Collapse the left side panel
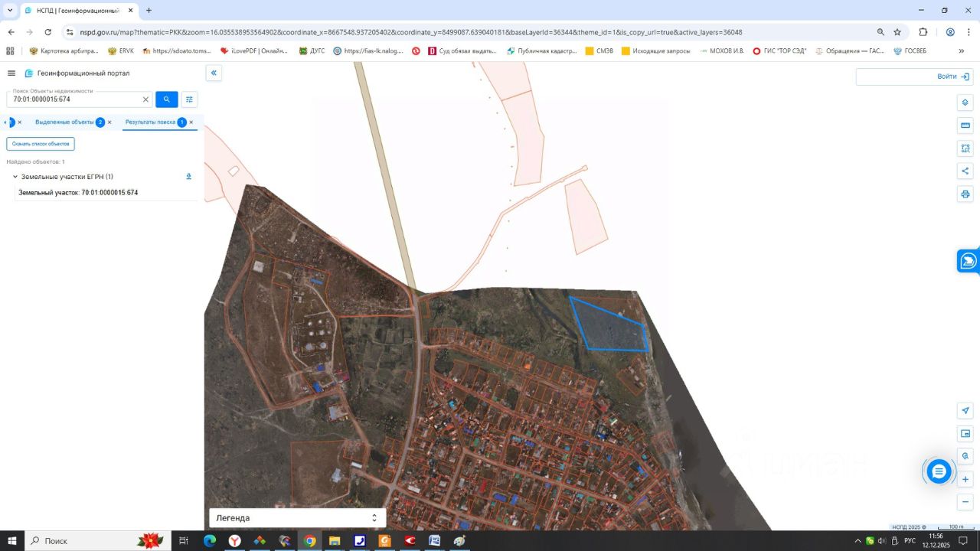This screenshot has height=551, width=980. [x=214, y=73]
